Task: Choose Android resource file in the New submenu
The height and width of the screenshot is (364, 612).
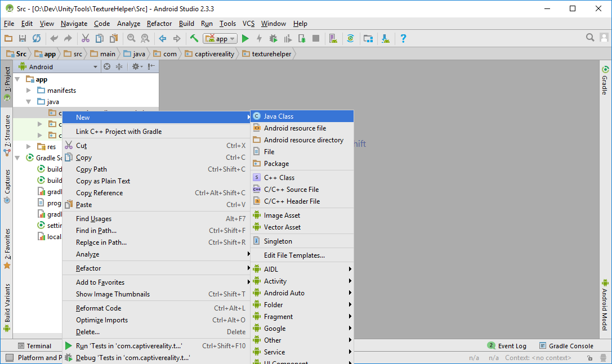Action: [x=302, y=128]
